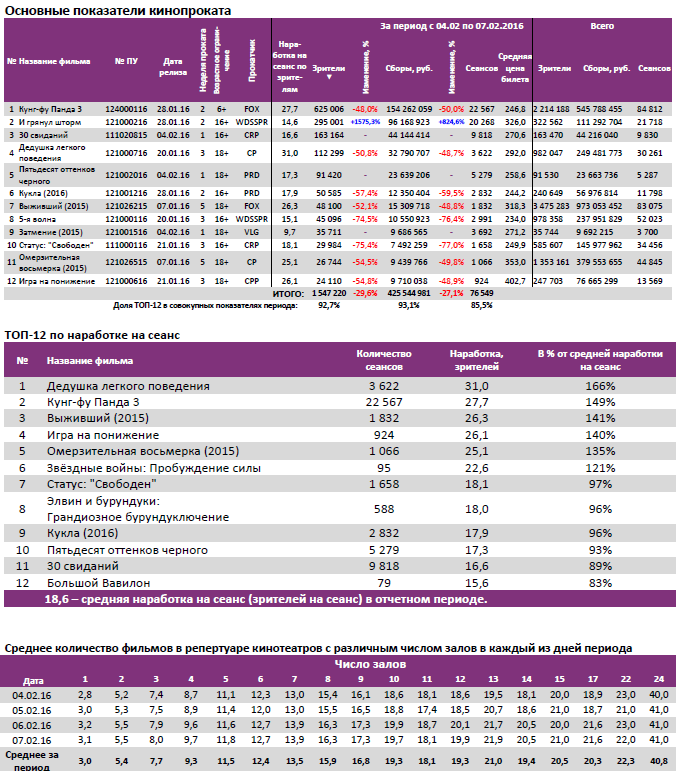This screenshot has height=771, width=676.
Task: Click the ИТОГО total row label
Action: tap(288, 295)
